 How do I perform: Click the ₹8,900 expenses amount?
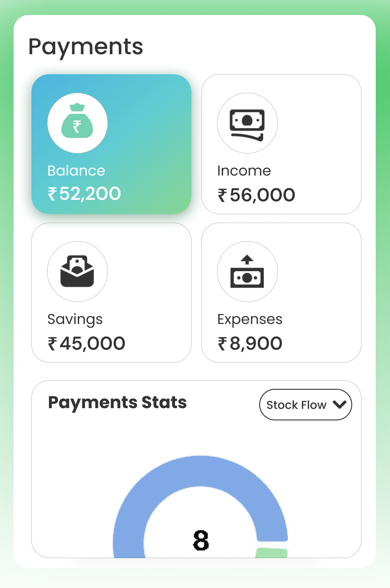[x=250, y=344]
